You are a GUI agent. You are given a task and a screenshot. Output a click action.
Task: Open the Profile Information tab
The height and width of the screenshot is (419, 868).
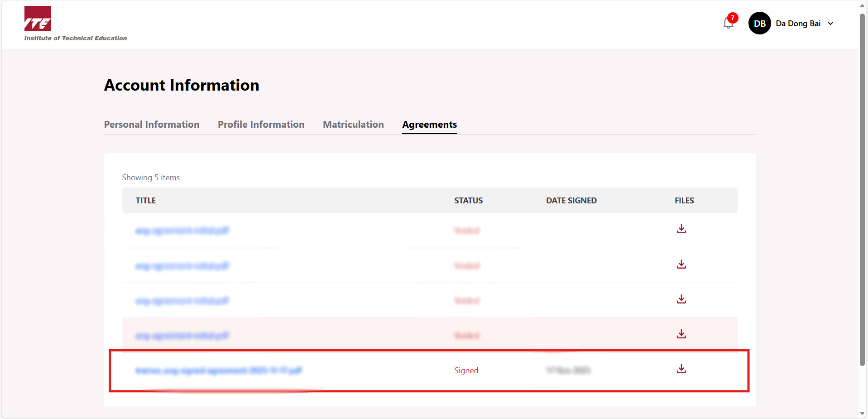261,125
